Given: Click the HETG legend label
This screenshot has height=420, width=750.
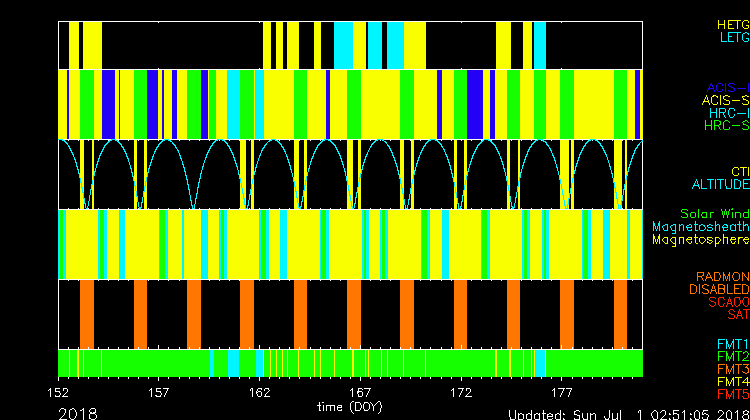Looking at the screenshot, I should click(732, 24).
